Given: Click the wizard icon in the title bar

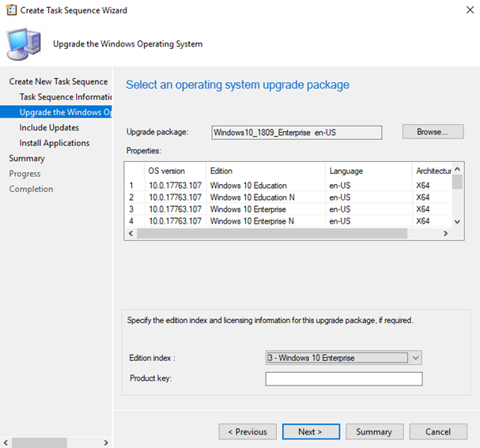Looking at the screenshot, I should tap(11, 10).
